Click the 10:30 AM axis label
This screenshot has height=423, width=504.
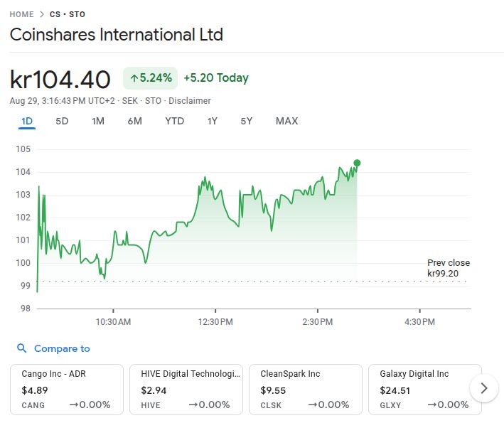pos(113,322)
